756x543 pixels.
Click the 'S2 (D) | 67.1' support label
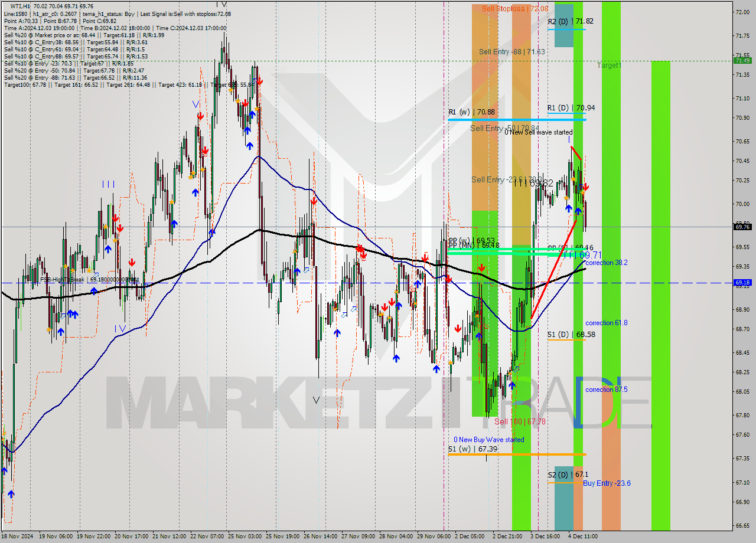568,475
